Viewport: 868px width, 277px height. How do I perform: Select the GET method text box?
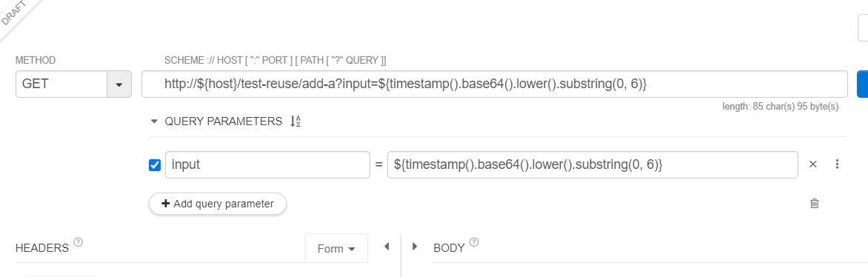click(61, 84)
